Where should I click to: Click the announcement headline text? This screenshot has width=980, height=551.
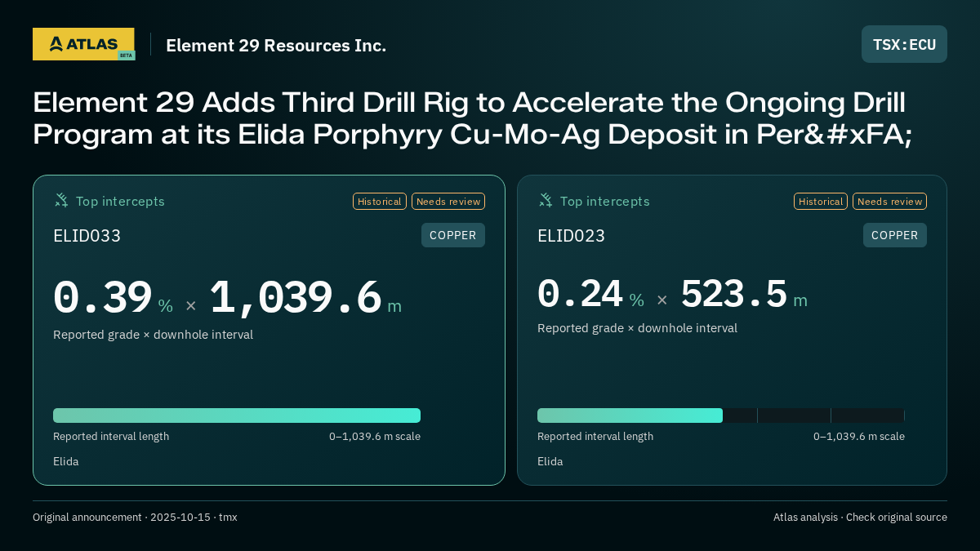click(x=473, y=118)
